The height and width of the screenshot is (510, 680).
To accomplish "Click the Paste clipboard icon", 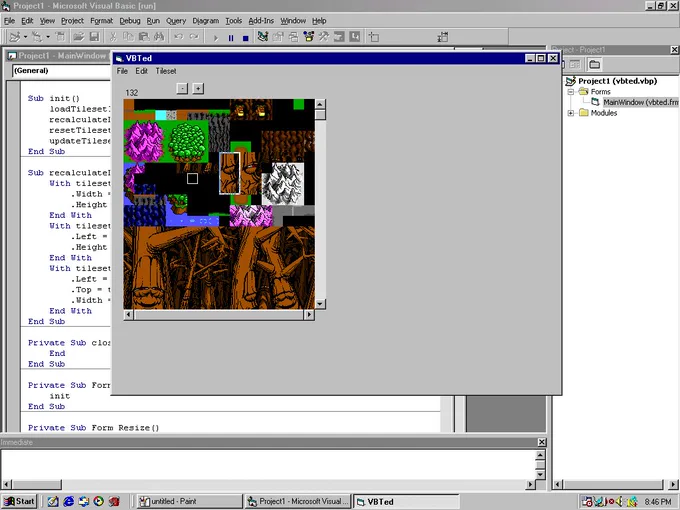I will (x=144, y=37).
